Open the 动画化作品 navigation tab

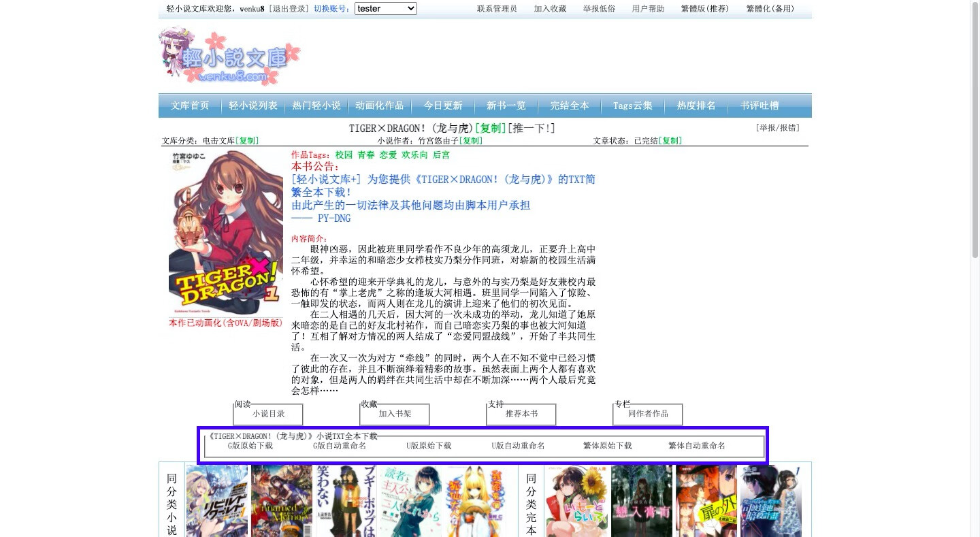[x=379, y=105]
